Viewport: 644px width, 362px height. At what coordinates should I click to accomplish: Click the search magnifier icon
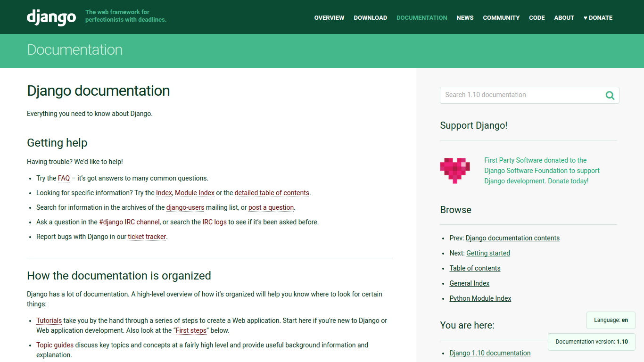pyautogui.click(x=610, y=95)
